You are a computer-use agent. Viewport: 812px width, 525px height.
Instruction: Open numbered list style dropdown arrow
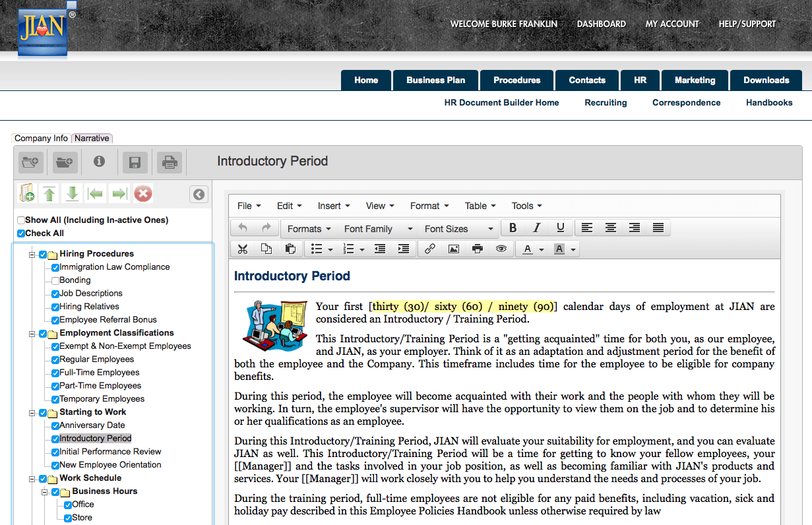363,249
